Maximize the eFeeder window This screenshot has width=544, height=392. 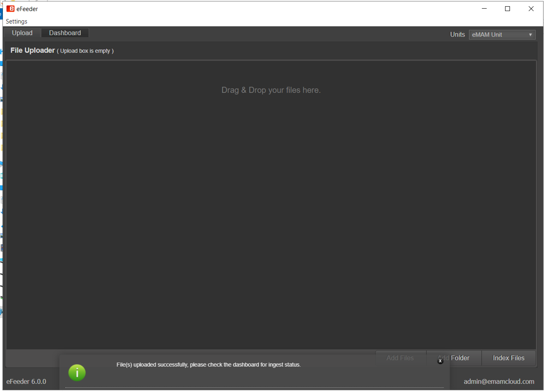tap(507, 9)
